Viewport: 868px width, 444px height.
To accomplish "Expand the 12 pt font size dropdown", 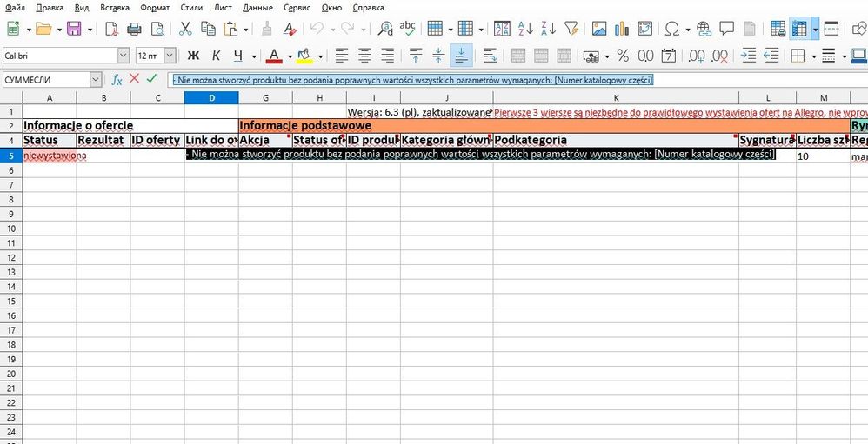I will click(x=170, y=56).
